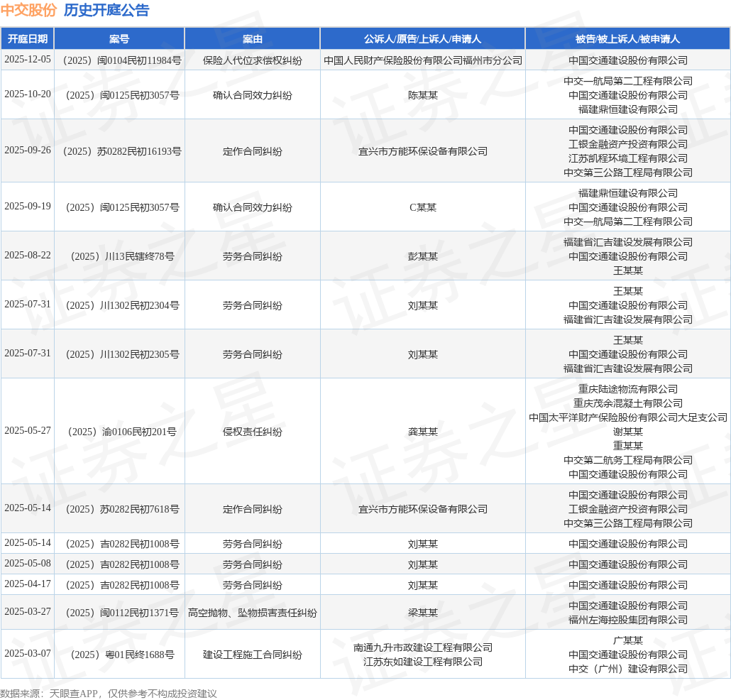This screenshot has height=700, width=731.
Task: Click plaintiff 南通九升市政建设工程有限公司
Action: (423, 647)
